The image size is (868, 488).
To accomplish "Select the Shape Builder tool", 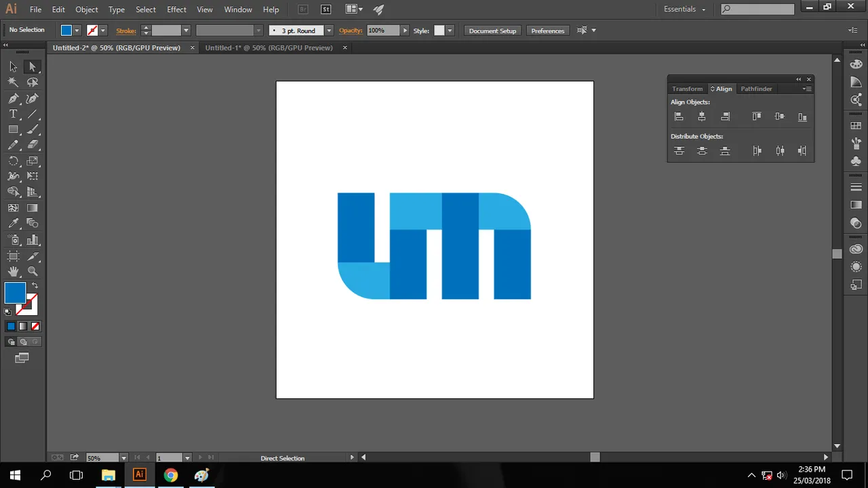I will [13, 192].
